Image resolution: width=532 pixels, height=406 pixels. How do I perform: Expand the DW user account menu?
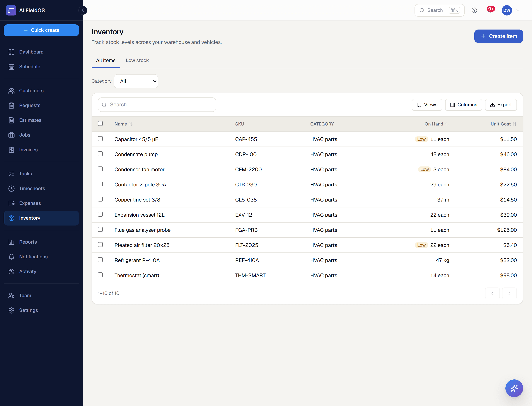(x=511, y=10)
